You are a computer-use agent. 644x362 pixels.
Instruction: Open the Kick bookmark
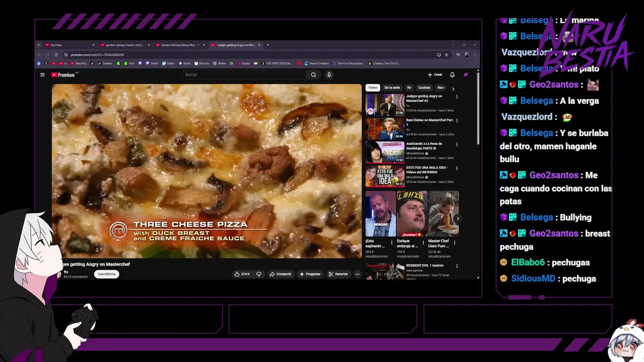(x=129, y=63)
